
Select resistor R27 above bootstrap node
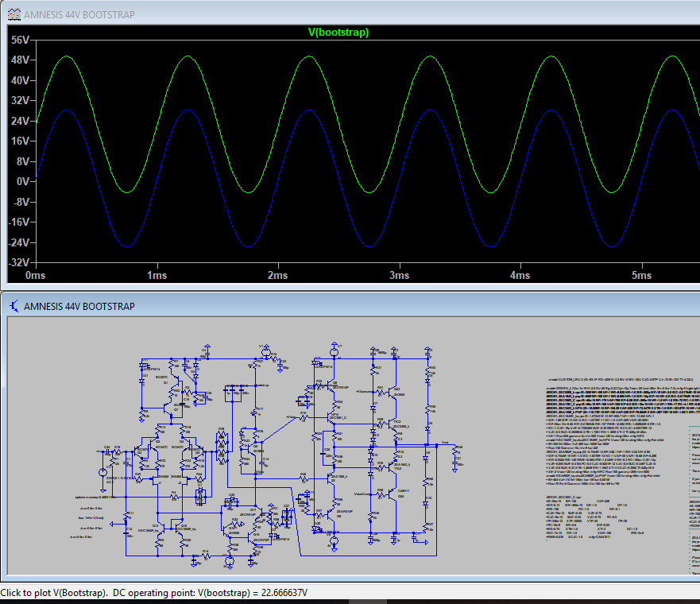[x=255, y=364]
